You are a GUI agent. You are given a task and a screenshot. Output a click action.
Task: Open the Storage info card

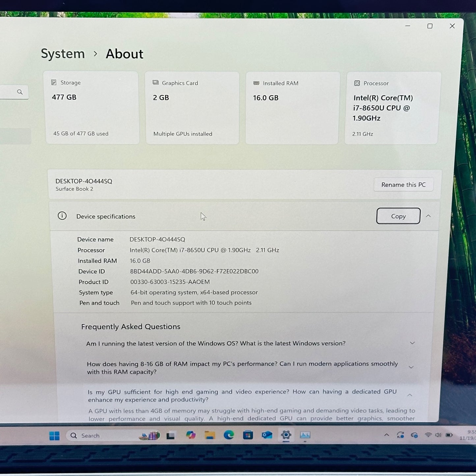click(x=92, y=108)
